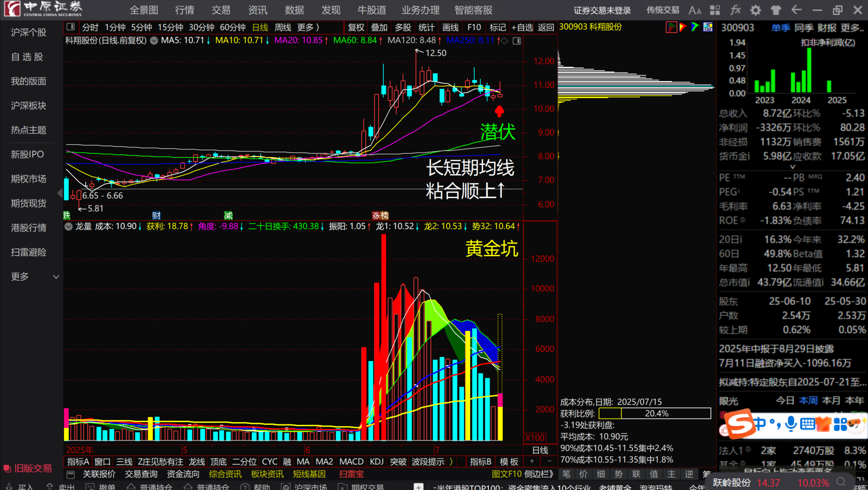The height and width of the screenshot is (490, 868).
Task: Open the skin/theme shirt icon
Action: click(776, 10)
